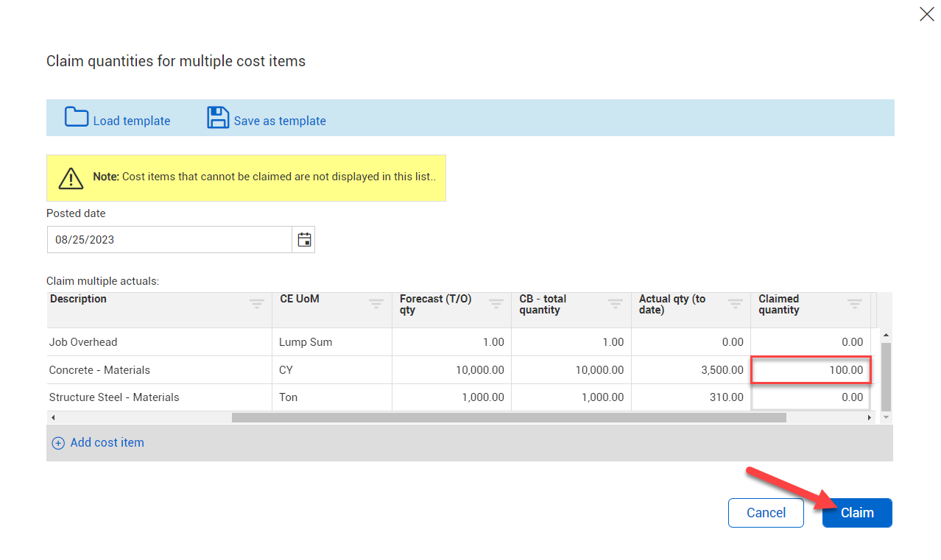The width and height of the screenshot is (941, 560).
Task: Open CE UoM column filter menu
Action: click(x=376, y=304)
